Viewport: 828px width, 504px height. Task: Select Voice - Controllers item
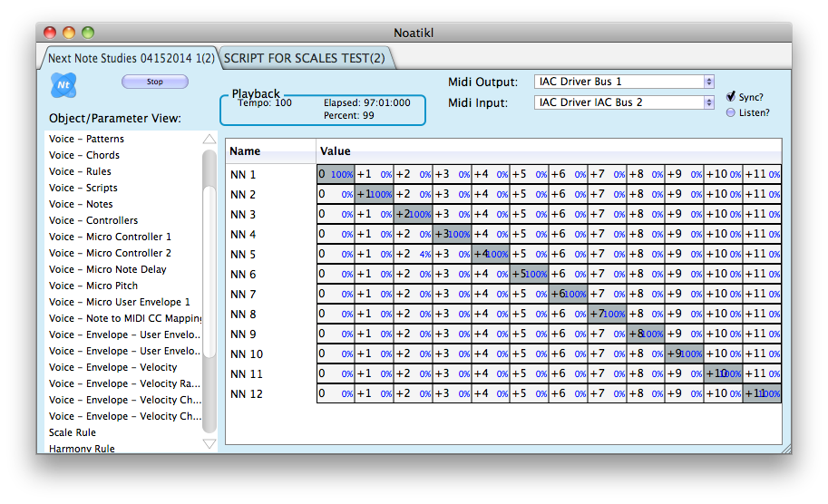click(93, 220)
